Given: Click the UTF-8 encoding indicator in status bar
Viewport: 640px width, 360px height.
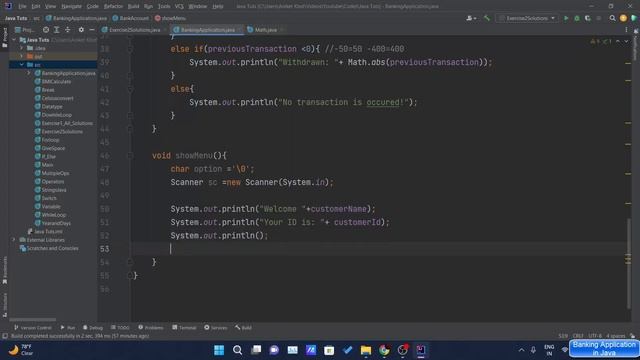Looking at the screenshot, I should tap(595, 336).
